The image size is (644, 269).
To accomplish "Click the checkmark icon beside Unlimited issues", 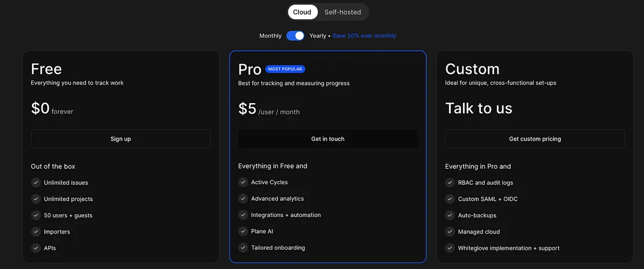I will pos(36,183).
